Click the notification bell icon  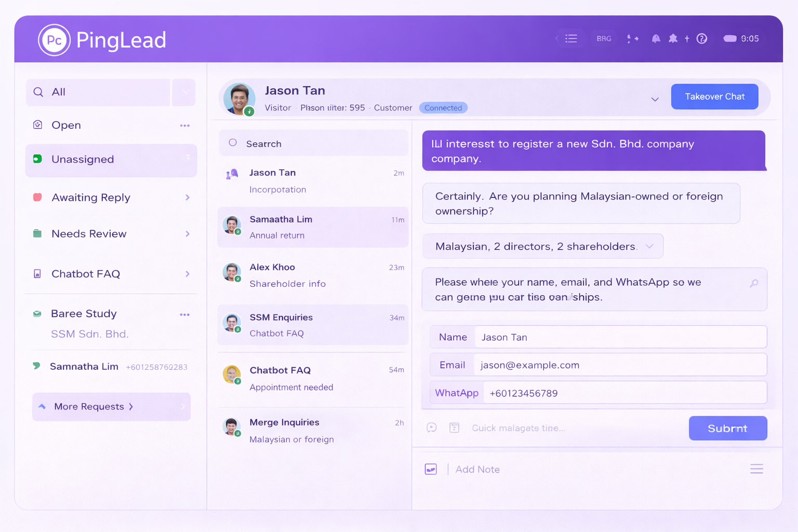point(656,38)
